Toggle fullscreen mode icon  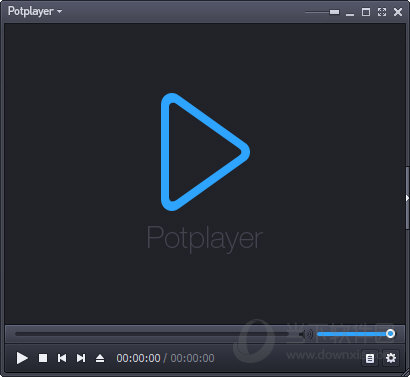pyautogui.click(x=382, y=12)
